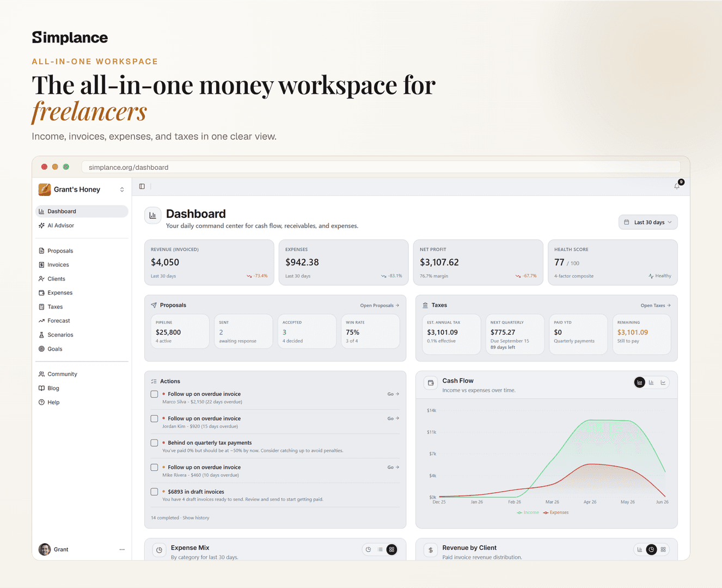Click the Expenses $942.38 card
Viewport: 722px width, 588px height.
point(344,262)
